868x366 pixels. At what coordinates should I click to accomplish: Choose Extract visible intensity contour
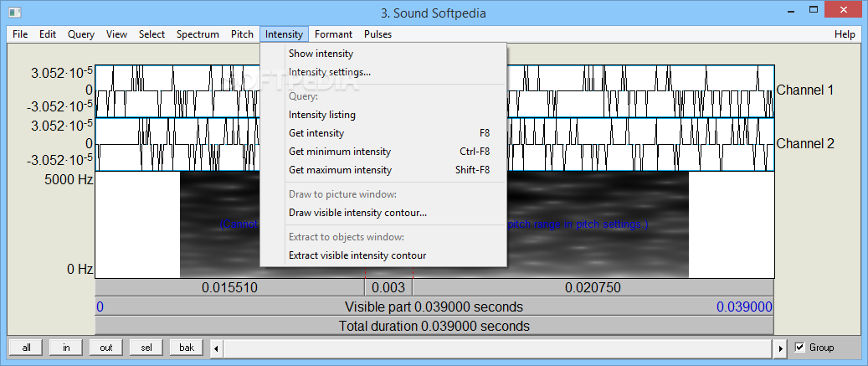[x=383, y=255]
